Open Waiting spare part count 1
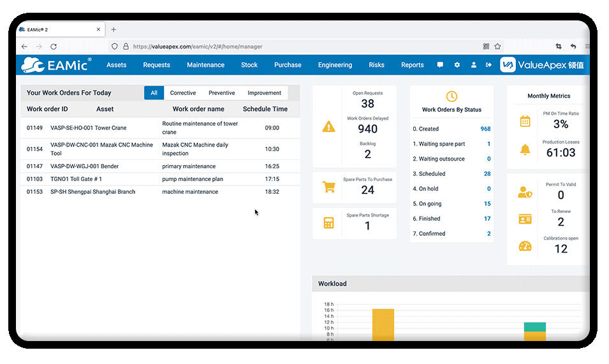Viewport: 609px width, 364px height. (x=488, y=144)
